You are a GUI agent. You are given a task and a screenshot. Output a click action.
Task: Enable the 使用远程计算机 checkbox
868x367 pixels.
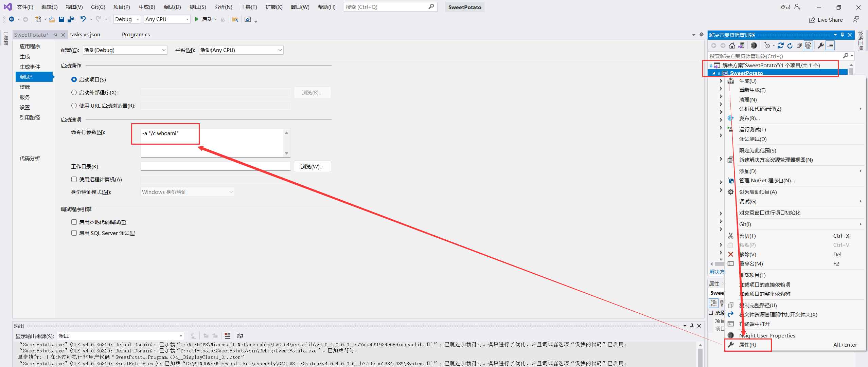pyautogui.click(x=74, y=179)
